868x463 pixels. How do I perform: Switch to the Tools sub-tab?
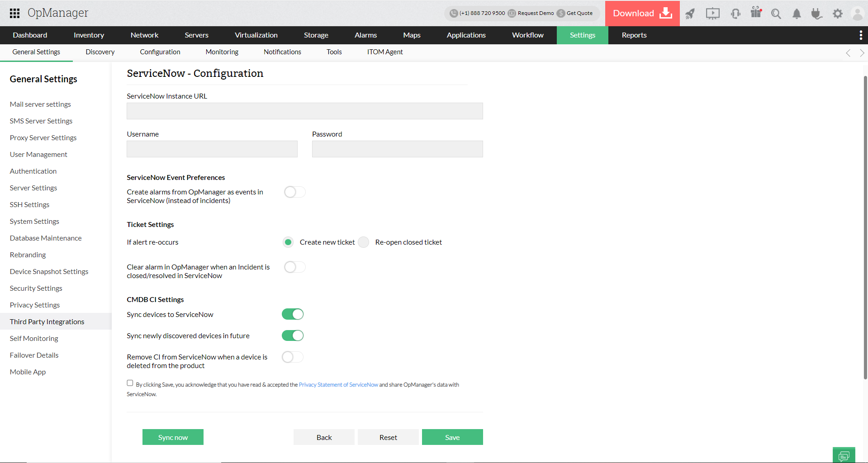pos(334,52)
